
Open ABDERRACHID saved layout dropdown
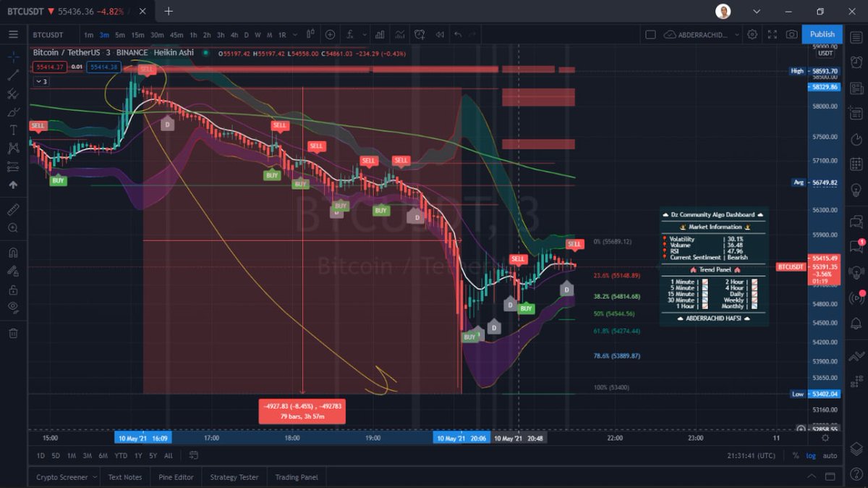(702, 34)
